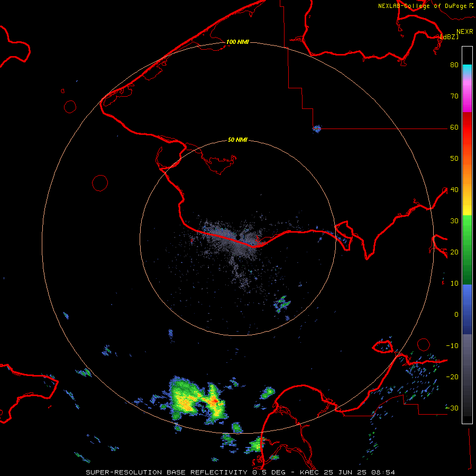This screenshot has height=476, width=476.
Task: Select the 10 dBZ scale value
Action: [454, 283]
